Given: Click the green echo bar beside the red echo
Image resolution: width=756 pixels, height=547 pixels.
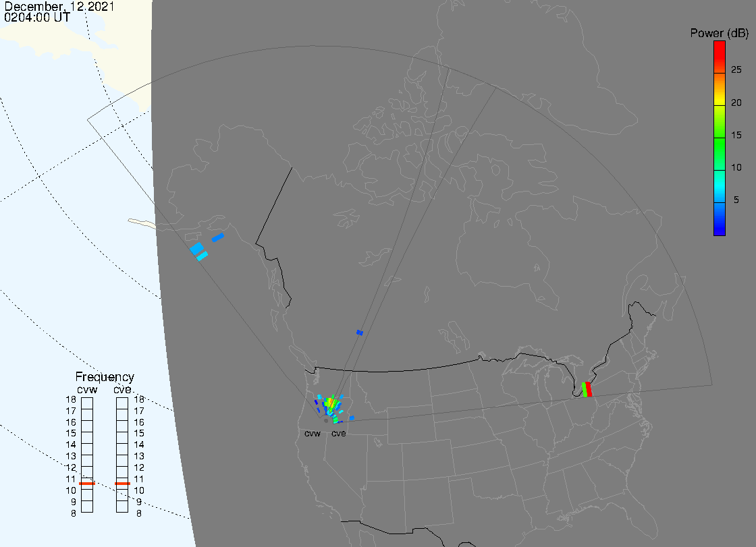Looking at the screenshot, I should click(585, 390).
